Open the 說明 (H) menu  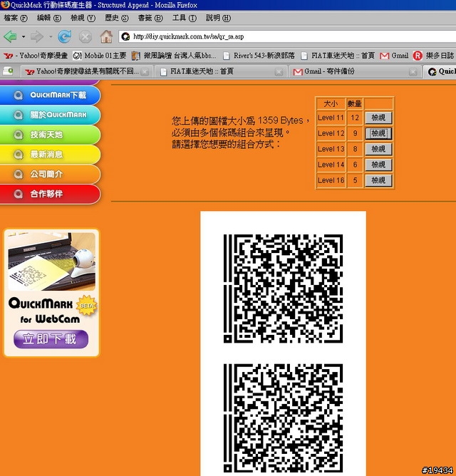coord(218,19)
